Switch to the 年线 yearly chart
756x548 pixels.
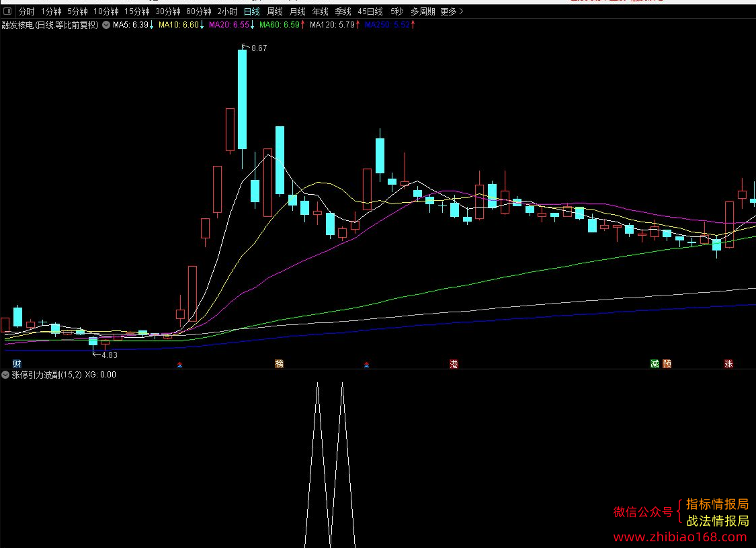(320, 11)
